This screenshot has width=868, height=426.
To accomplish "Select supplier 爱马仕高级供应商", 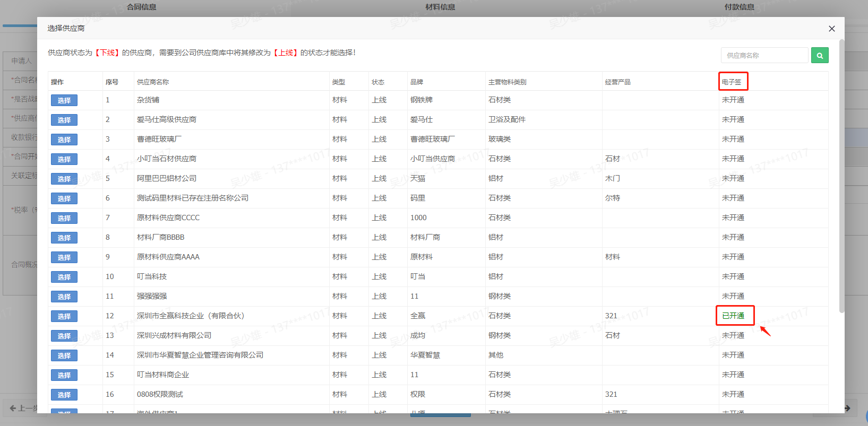I will click(x=64, y=120).
